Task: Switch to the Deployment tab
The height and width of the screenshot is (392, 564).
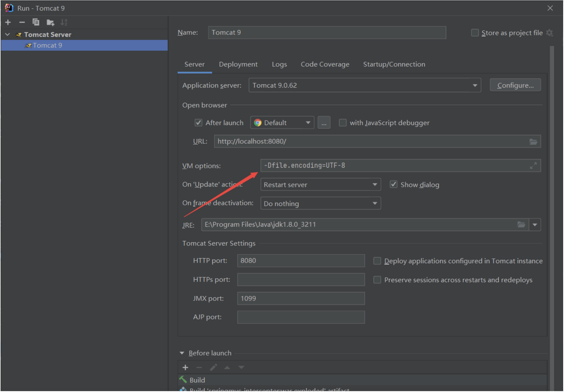Action: coord(238,64)
